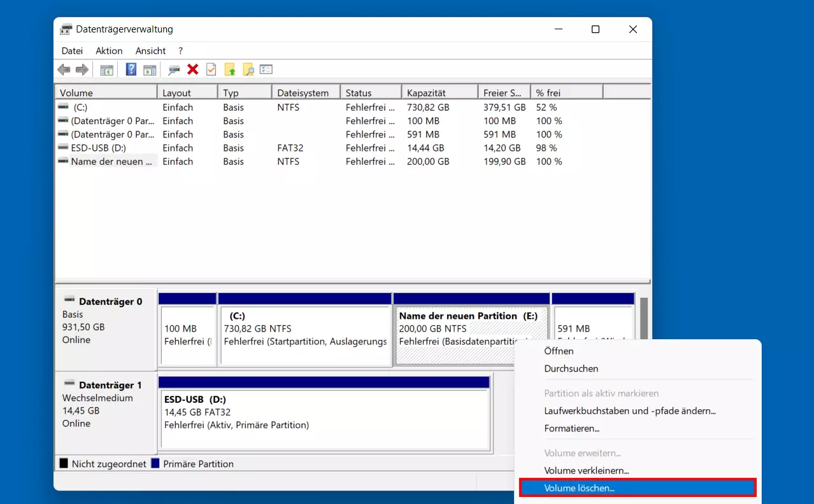Image resolution: width=814 pixels, height=504 pixels.
Task: Click the checklist settings toolbar icon
Action: click(266, 69)
